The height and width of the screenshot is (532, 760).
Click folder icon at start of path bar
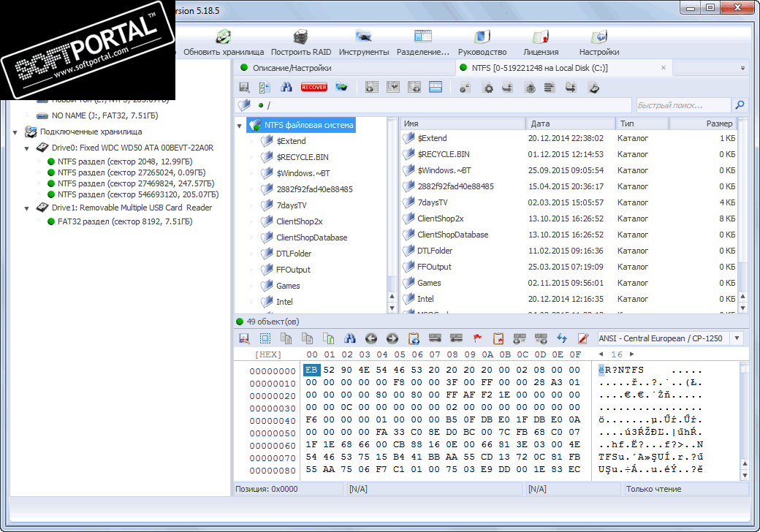(244, 105)
